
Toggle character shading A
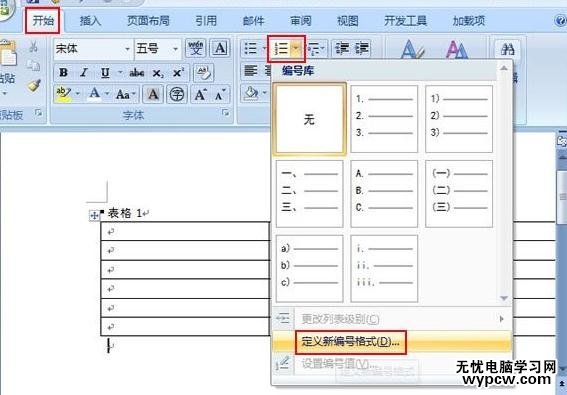(153, 94)
